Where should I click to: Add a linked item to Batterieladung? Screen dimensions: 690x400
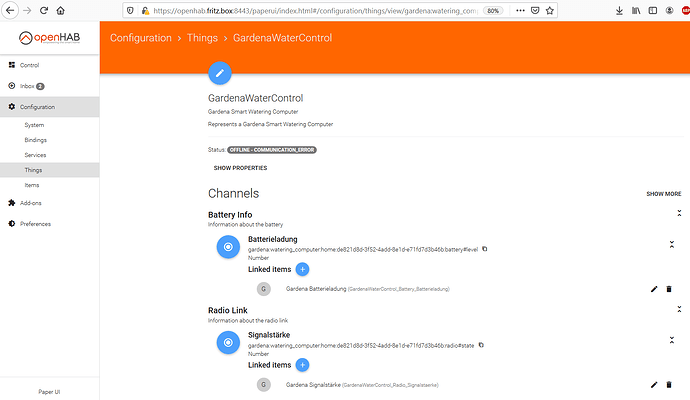coord(302,269)
